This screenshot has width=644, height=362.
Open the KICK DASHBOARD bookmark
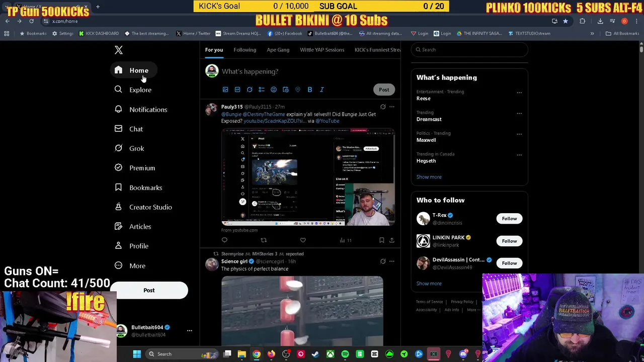click(99, 34)
